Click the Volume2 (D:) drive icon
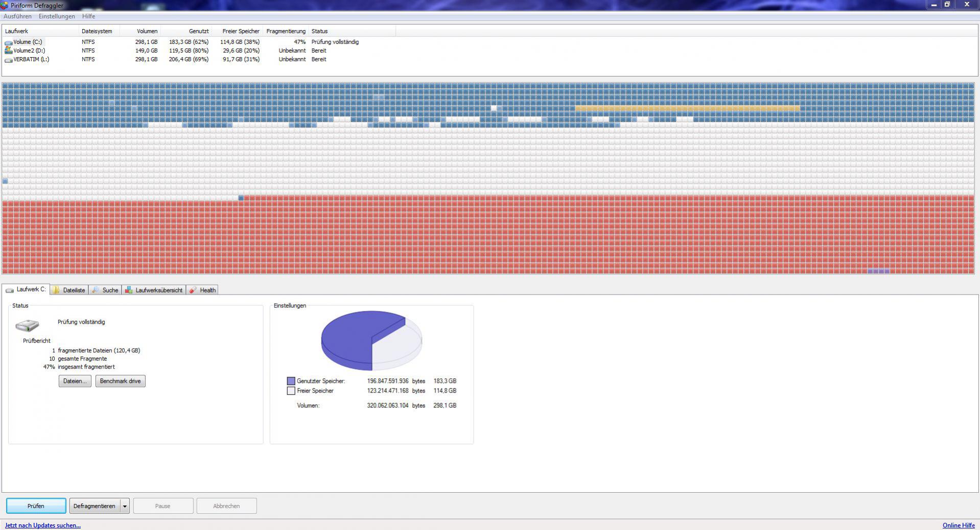The width and height of the screenshot is (980, 530). coord(8,51)
